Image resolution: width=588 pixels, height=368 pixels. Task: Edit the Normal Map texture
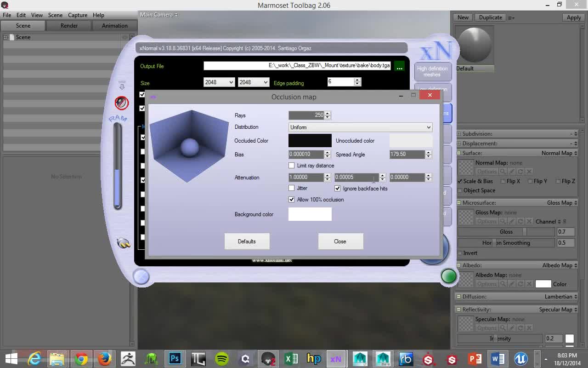coord(511,172)
